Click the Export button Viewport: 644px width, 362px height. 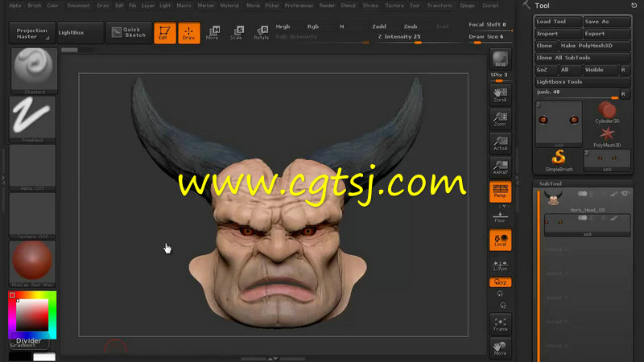[x=607, y=34]
